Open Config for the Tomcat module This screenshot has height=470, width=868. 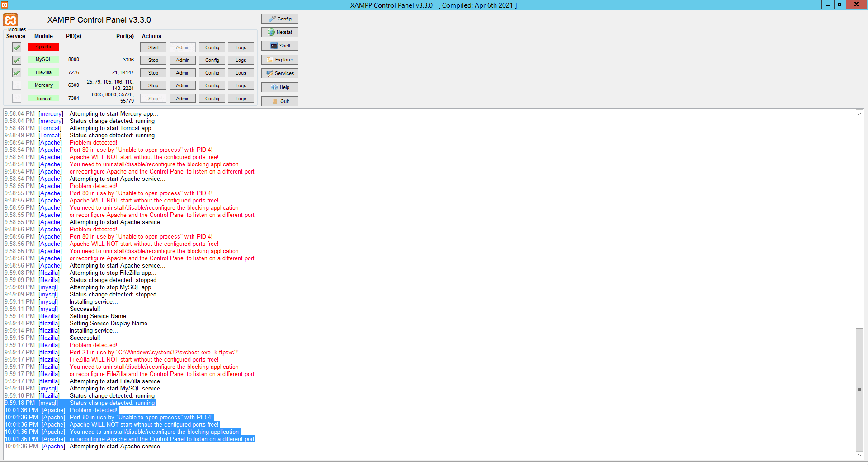click(212, 99)
